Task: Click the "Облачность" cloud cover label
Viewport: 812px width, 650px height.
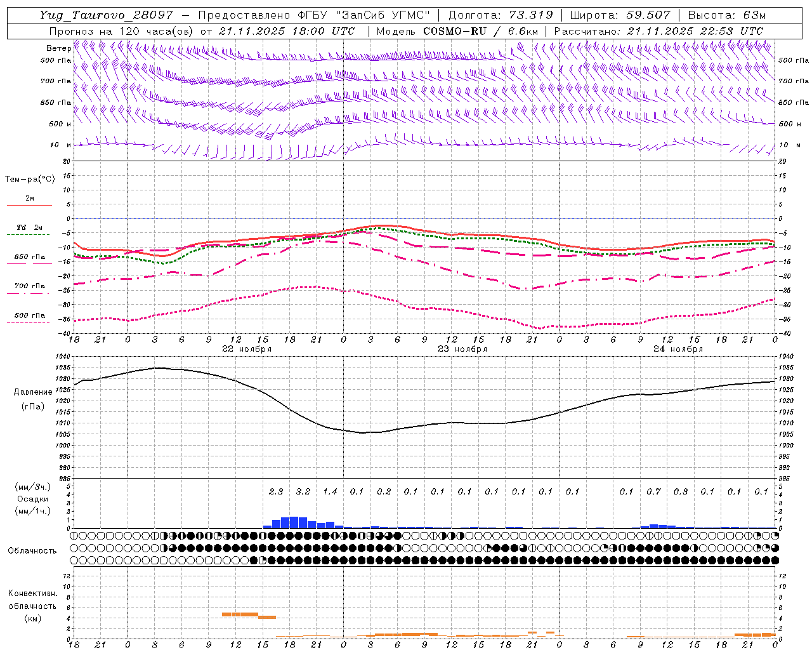Action: pos(32,551)
